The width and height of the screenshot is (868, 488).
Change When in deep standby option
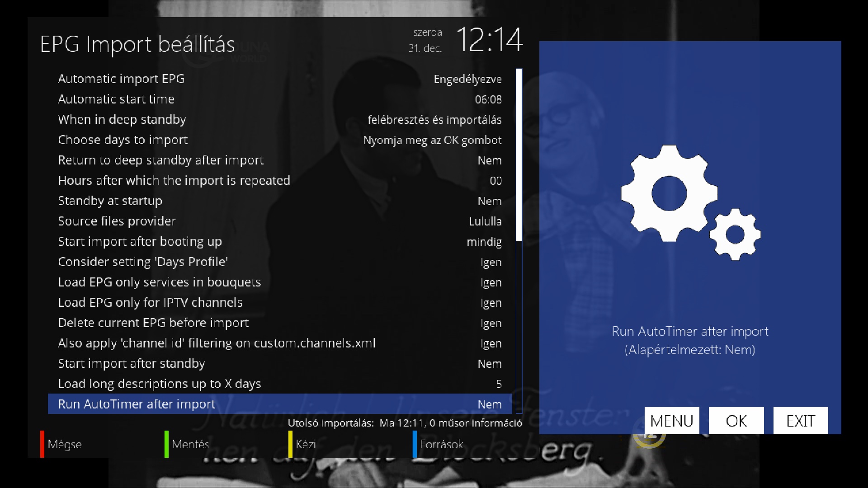pos(434,120)
